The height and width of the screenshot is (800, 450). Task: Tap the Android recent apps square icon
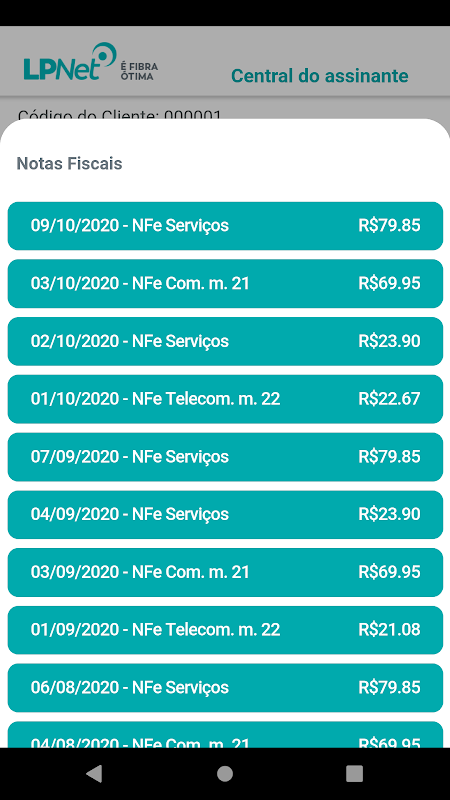(354, 774)
